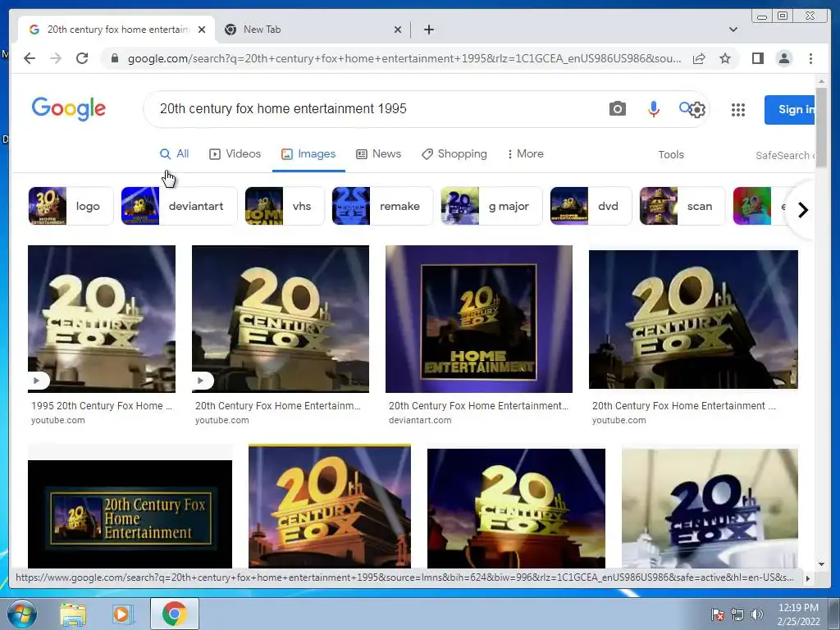
Task: Open Google settings gear icon
Action: (697, 110)
